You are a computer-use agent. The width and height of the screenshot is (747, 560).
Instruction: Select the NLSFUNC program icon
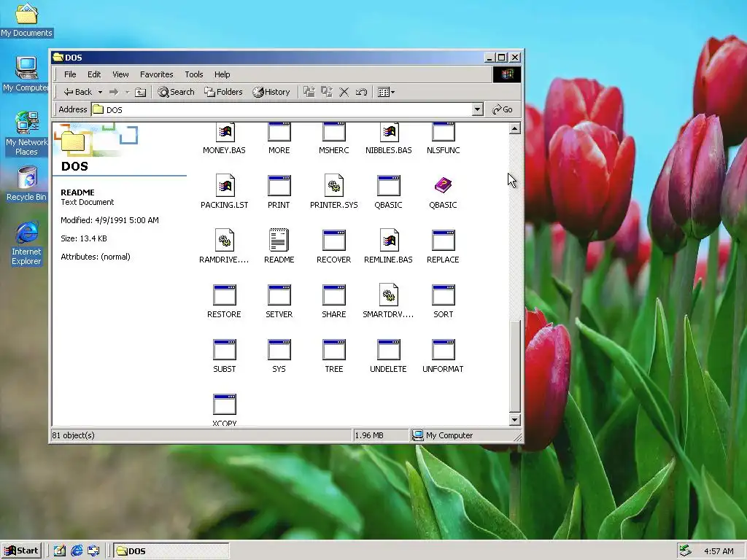point(443,133)
